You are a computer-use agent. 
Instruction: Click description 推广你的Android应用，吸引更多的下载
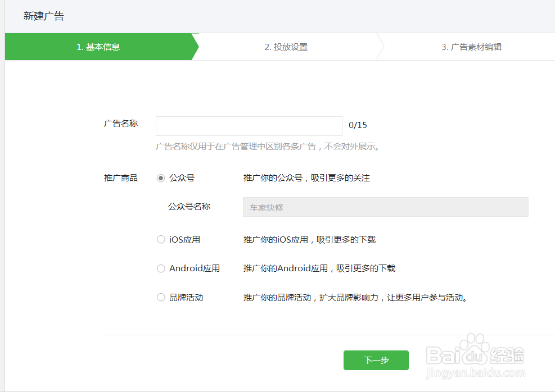click(x=319, y=268)
